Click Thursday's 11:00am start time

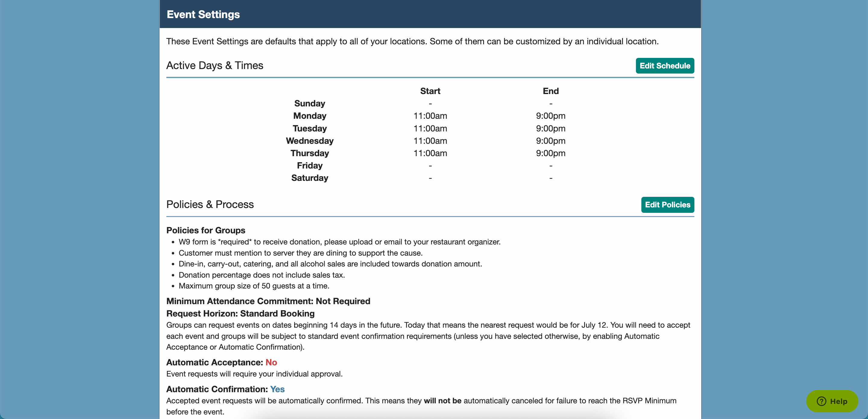pos(430,153)
